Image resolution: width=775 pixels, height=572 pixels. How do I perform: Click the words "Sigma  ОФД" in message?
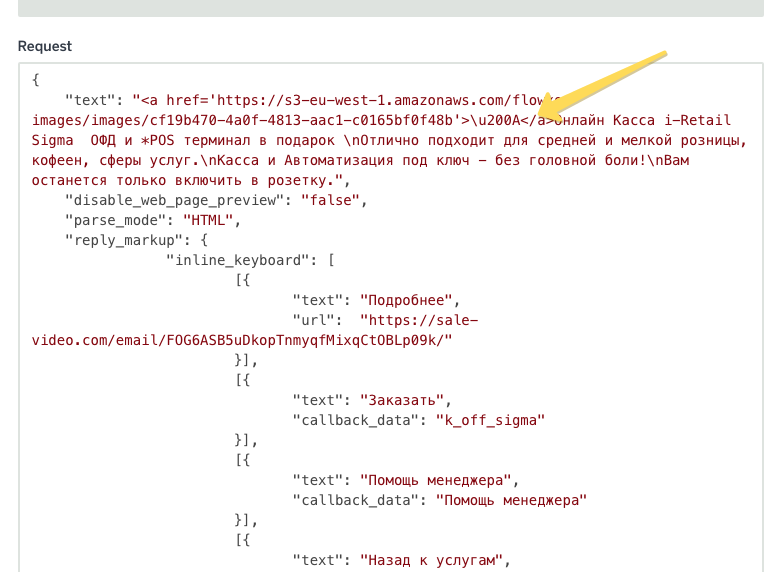click(x=88, y=140)
